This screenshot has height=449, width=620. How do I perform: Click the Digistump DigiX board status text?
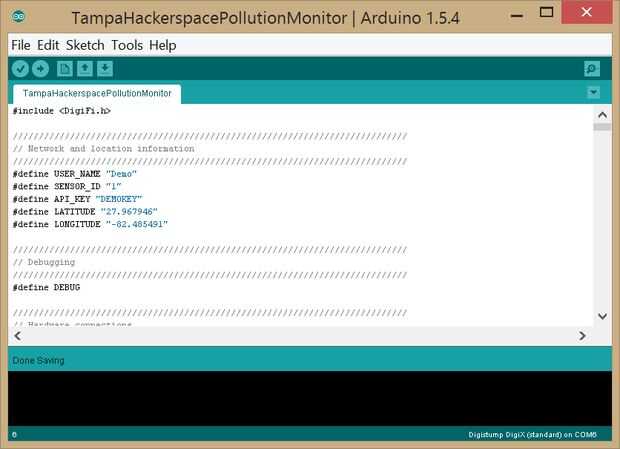[x=532, y=435]
